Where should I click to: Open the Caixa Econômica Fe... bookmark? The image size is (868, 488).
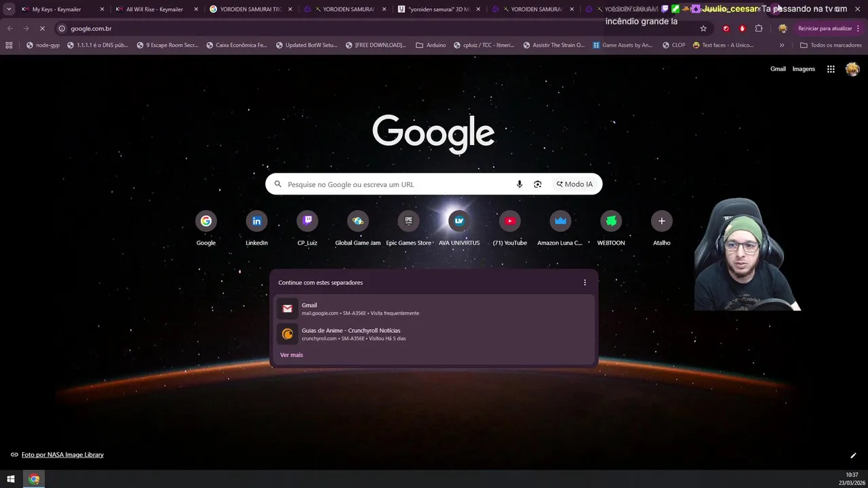(237, 45)
